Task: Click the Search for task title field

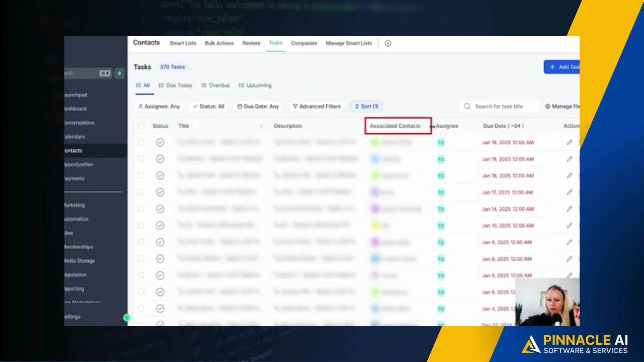Action: (499, 106)
